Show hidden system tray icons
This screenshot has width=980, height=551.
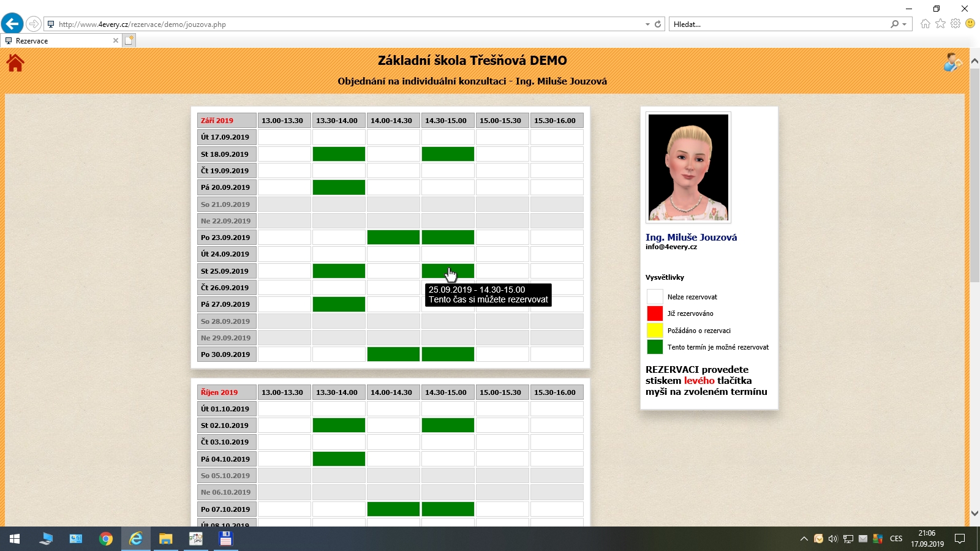pos(804,539)
